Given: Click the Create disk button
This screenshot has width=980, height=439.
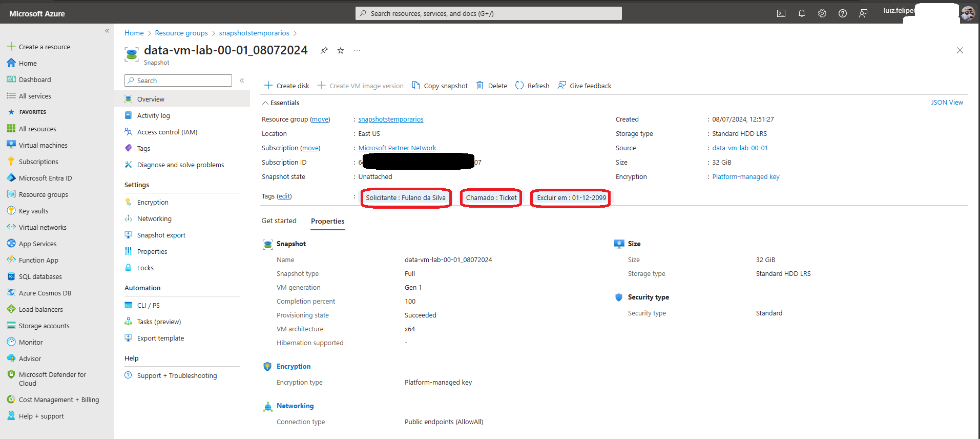Looking at the screenshot, I should coord(287,86).
